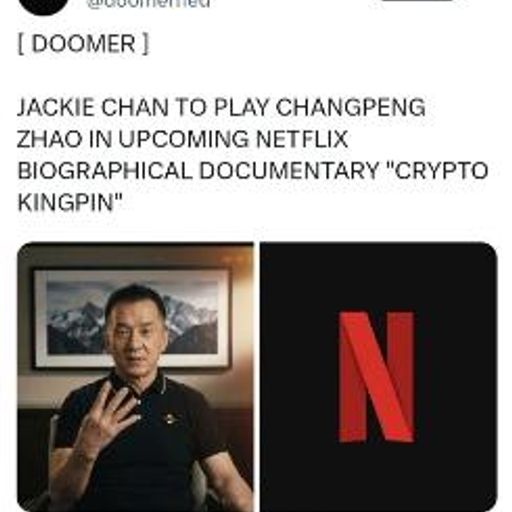Screen dimensions: 512x512
Task: Click the quoted "CRYPTO title text
Action: point(437,171)
